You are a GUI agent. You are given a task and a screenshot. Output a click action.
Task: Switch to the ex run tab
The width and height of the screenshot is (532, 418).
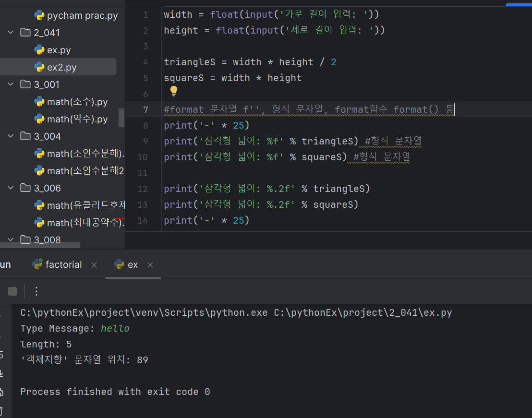133,264
